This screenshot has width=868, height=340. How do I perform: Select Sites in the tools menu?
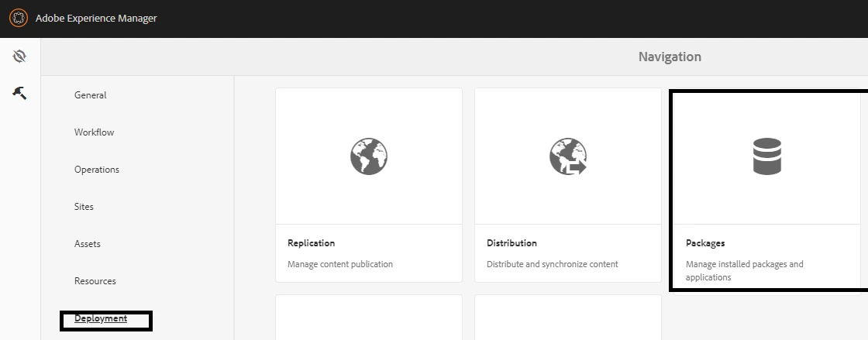point(84,206)
